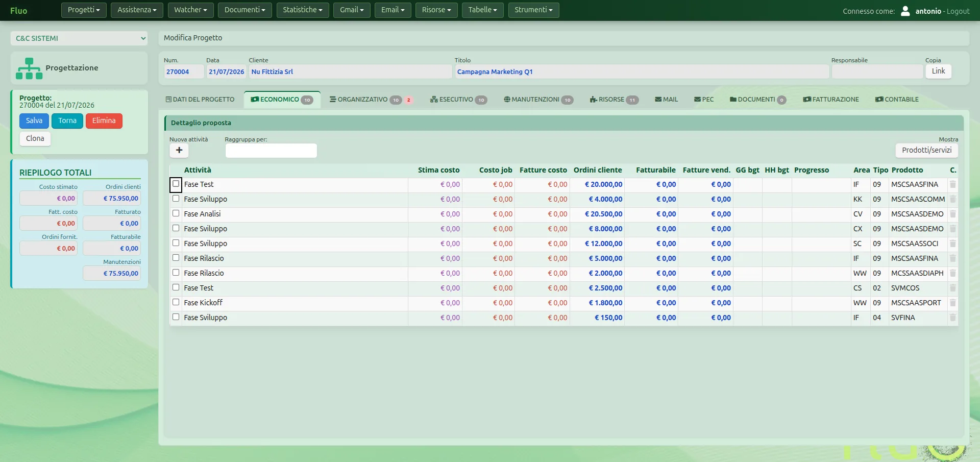
Task: Check the Fase Analisi row checkbox
Action: [x=176, y=213]
